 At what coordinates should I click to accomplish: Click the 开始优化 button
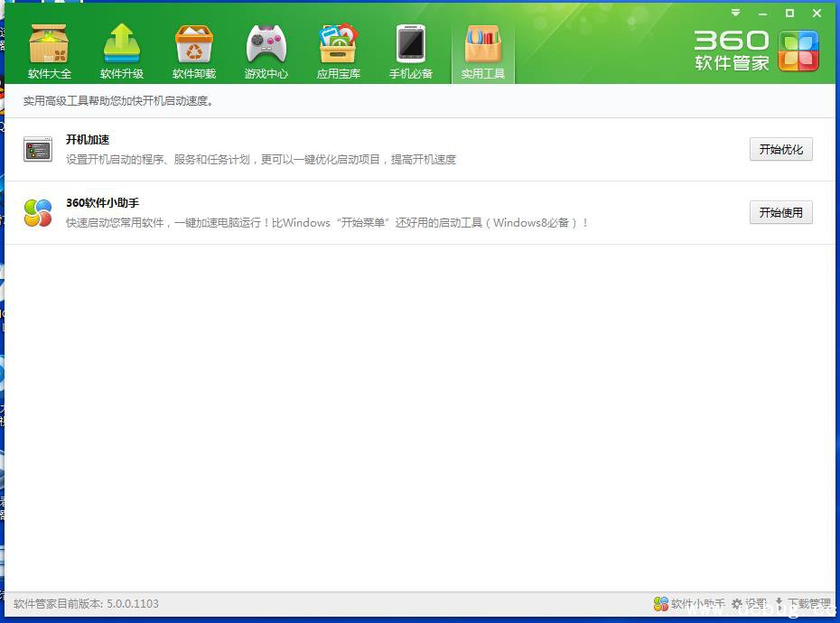[x=780, y=149]
